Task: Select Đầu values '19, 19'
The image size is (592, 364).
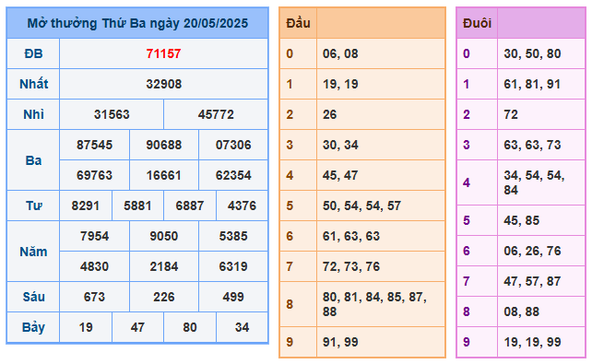Action: tap(340, 84)
